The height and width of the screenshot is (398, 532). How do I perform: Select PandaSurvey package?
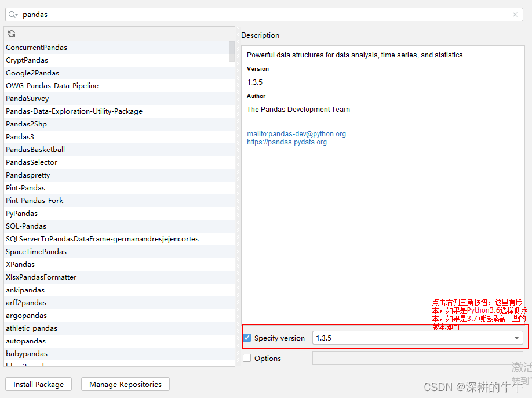click(x=119, y=99)
